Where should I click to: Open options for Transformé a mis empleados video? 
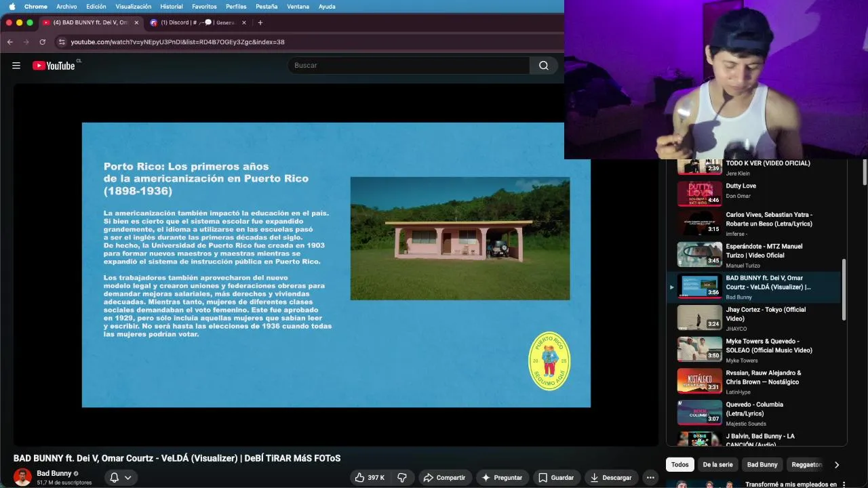point(844,485)
